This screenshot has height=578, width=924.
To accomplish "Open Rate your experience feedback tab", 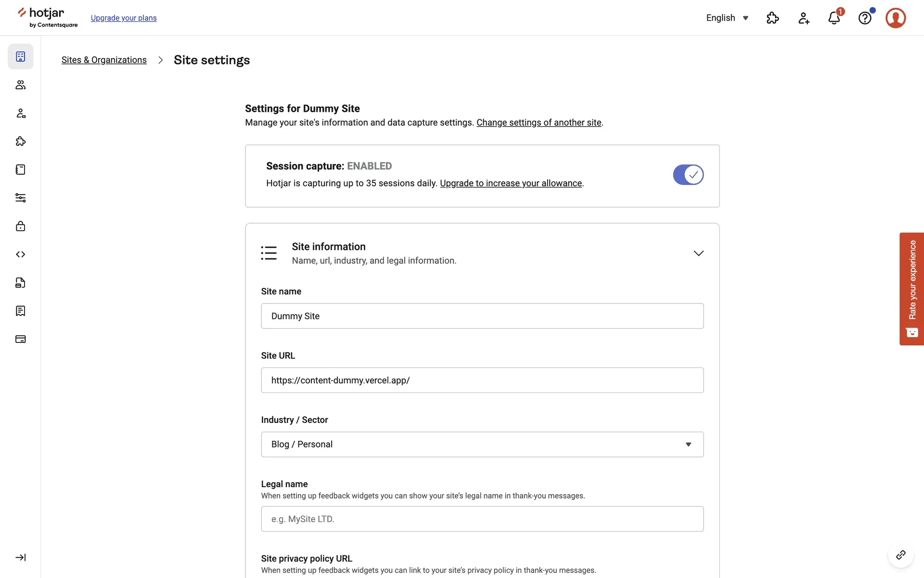I will point(911,289).
